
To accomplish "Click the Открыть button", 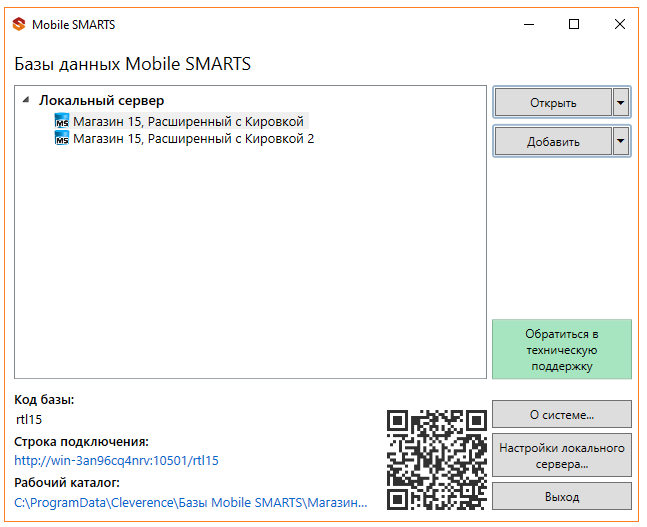I will point(553,102).
